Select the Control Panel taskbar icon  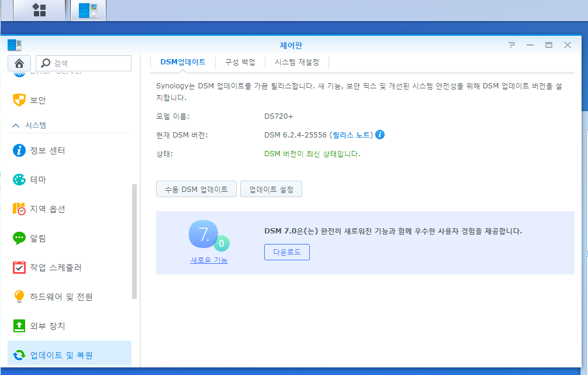[88, 10]
